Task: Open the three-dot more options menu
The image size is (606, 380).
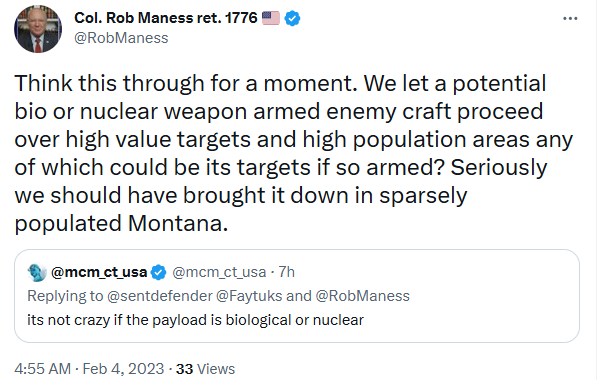Action: click(x=570, y=19)
